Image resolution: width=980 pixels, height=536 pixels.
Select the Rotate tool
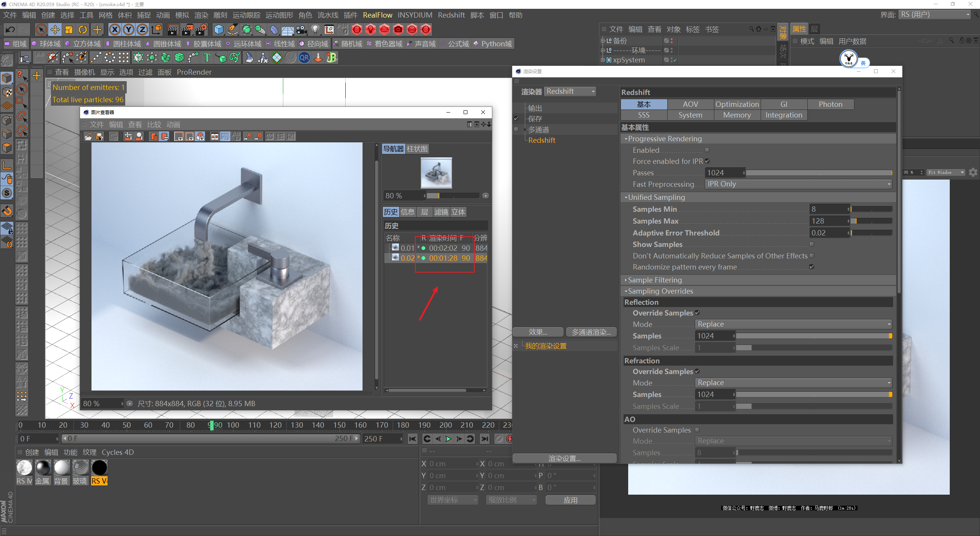(x=83, y=29)
